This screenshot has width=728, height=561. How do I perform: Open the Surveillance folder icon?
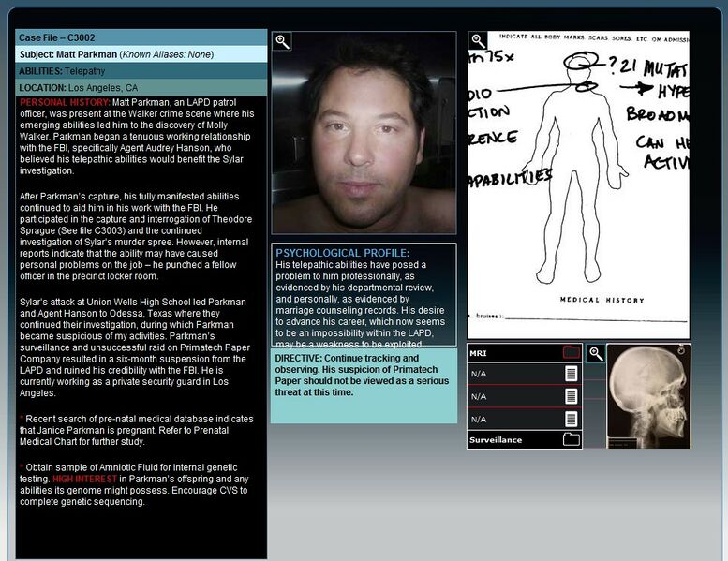point(571,439)
